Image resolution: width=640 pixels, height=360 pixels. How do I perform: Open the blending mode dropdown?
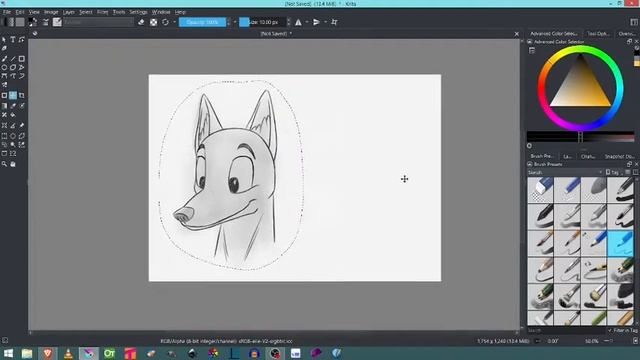98,22
